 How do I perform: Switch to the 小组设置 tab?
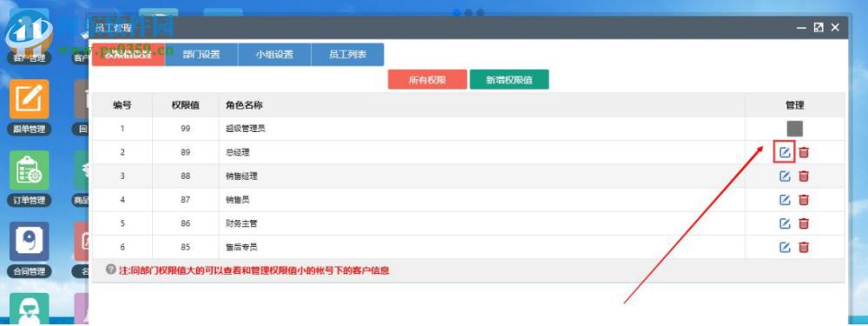click(x=274, y=55)
